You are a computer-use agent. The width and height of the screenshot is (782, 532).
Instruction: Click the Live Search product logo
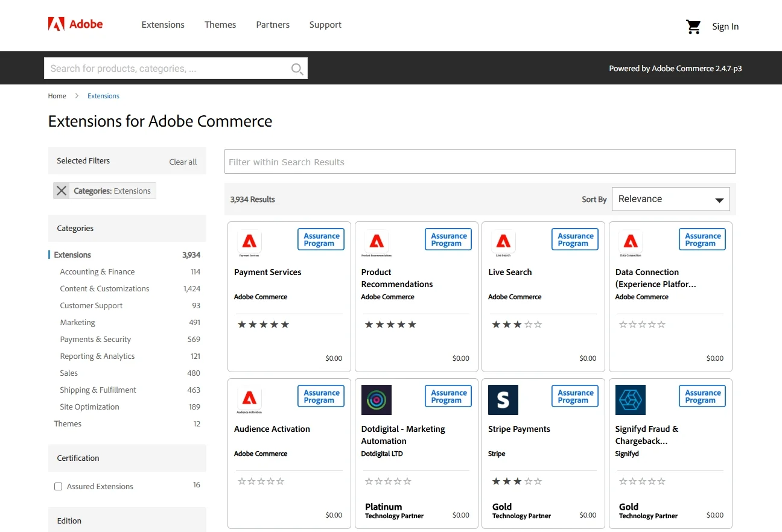[x=503, y=244]
